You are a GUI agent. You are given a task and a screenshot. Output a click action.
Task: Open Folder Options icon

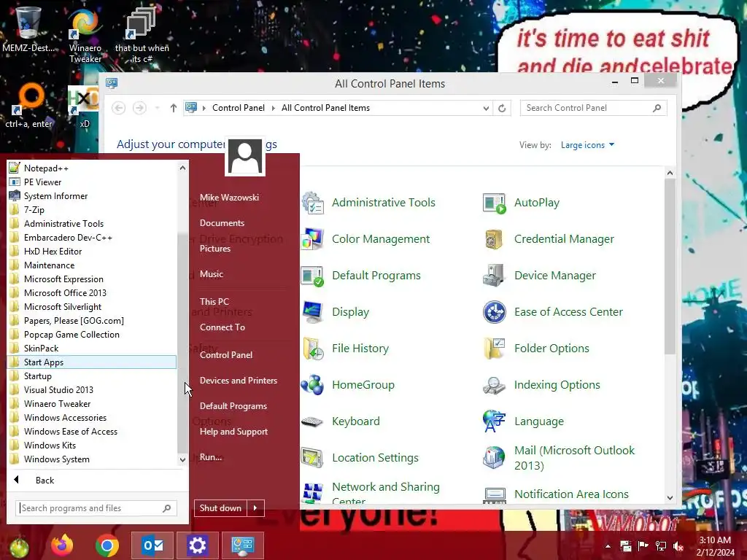coord(494,349)
